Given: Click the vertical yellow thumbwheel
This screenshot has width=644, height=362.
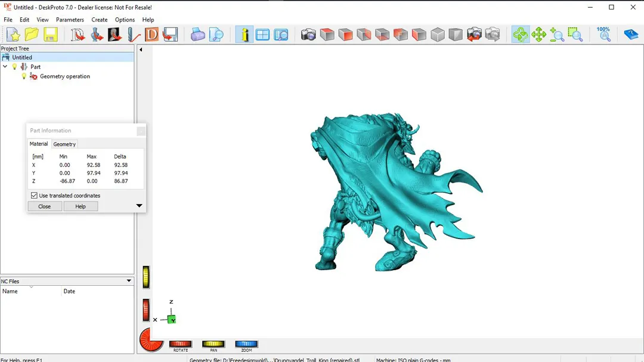Looking at the screenshot, I should click(x=146, y=277).
